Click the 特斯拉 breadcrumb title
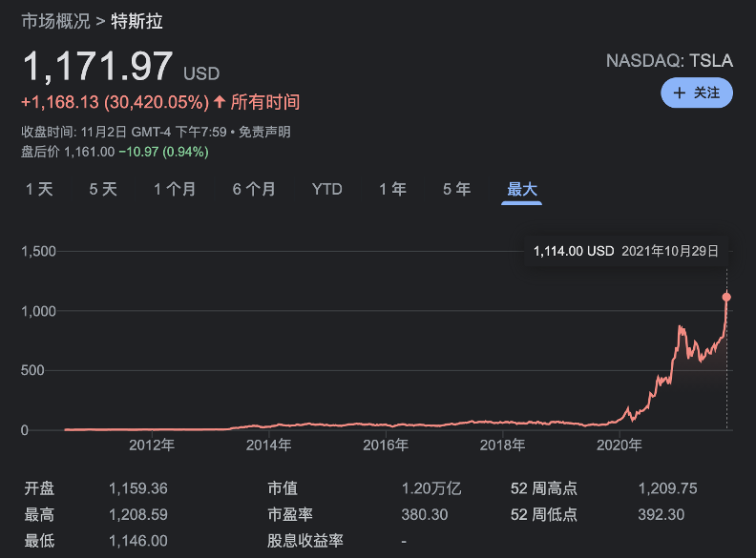 pos(136,20)
